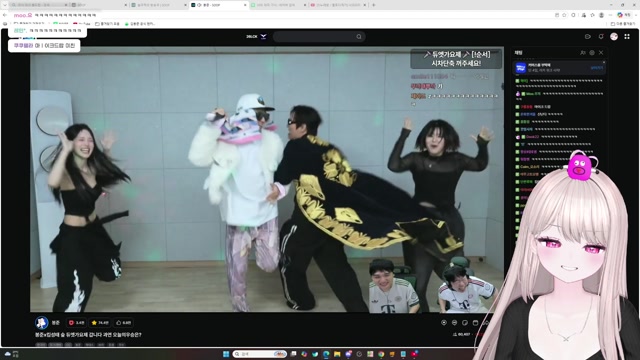Click the thumbs-up like button

coord(124,323)
